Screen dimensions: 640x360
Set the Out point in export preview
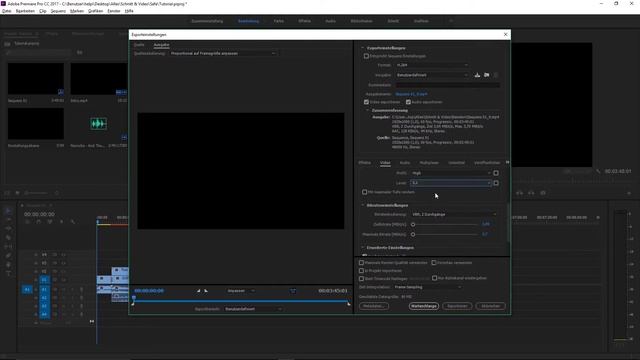click(206, 291)
